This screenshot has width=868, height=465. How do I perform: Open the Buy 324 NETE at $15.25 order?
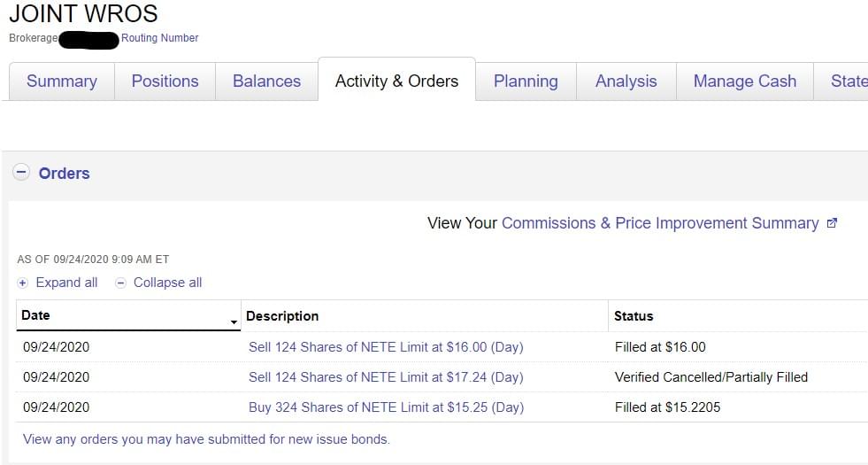386,407
